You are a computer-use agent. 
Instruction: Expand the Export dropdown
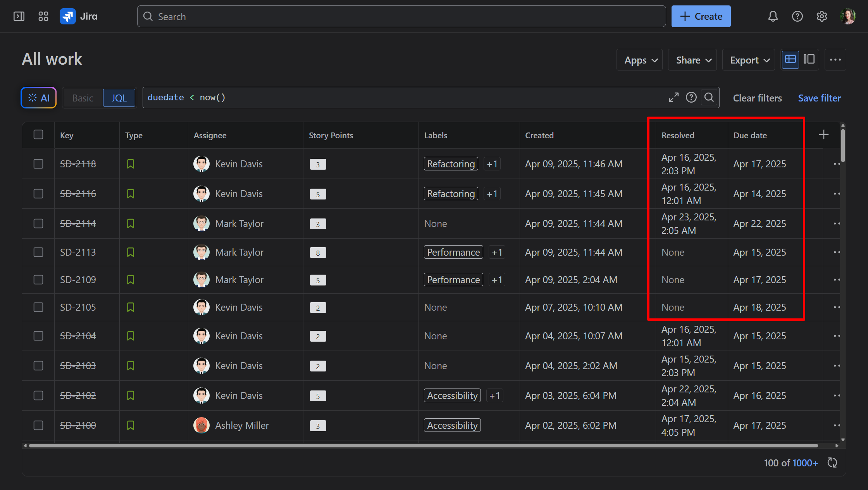[x=748, y=60]
